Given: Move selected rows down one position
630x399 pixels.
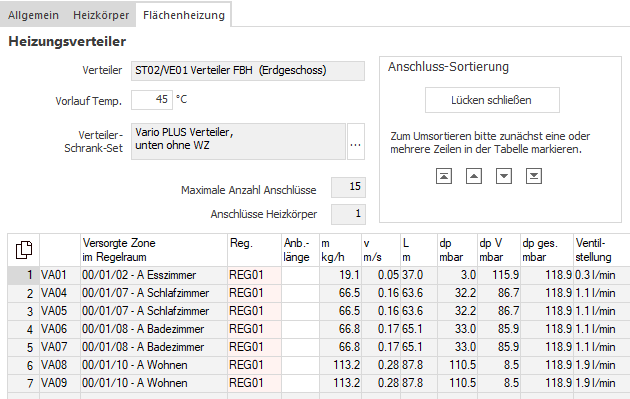Looking at the screenshot, I should (x=503, y=176).
